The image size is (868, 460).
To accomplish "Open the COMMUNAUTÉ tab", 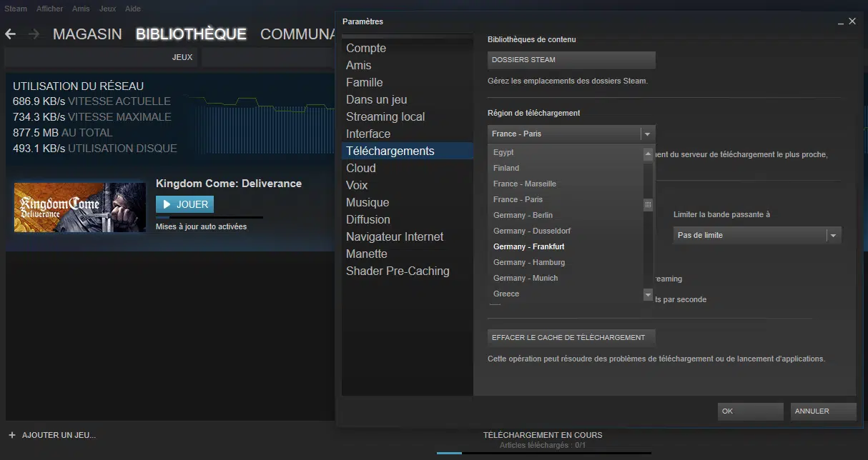I will 297,34.
